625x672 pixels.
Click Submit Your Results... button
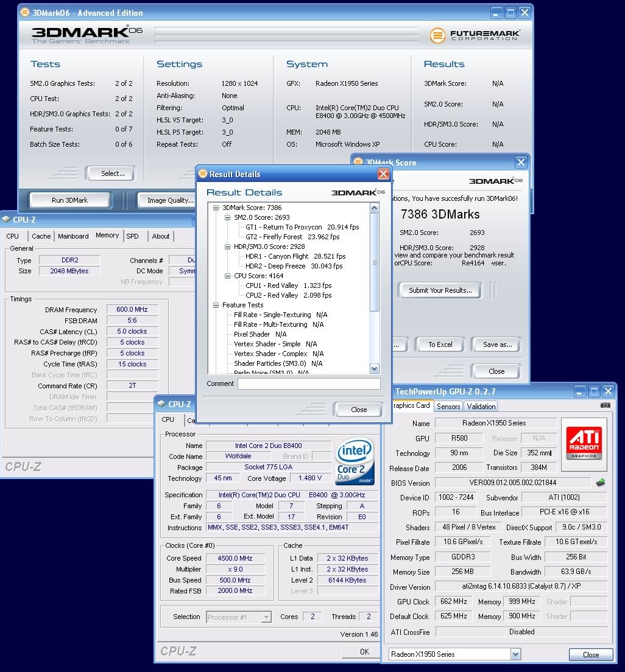click(440, 290)
